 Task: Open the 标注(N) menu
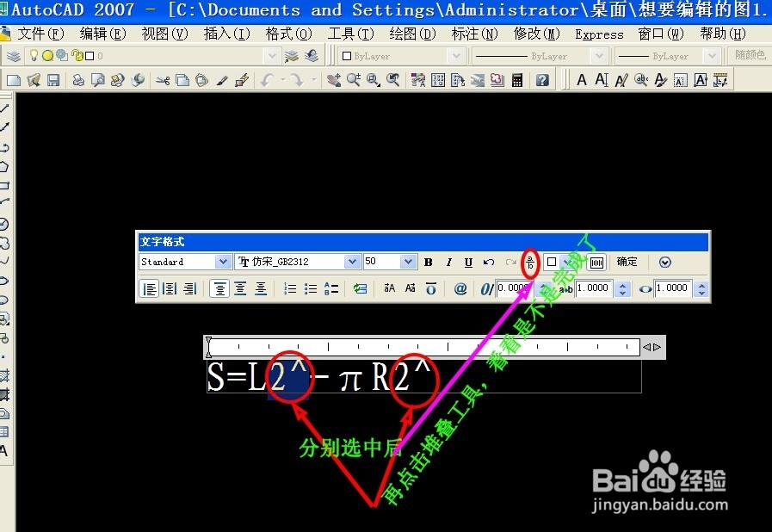pyautogui.click(x=474, y=34)
